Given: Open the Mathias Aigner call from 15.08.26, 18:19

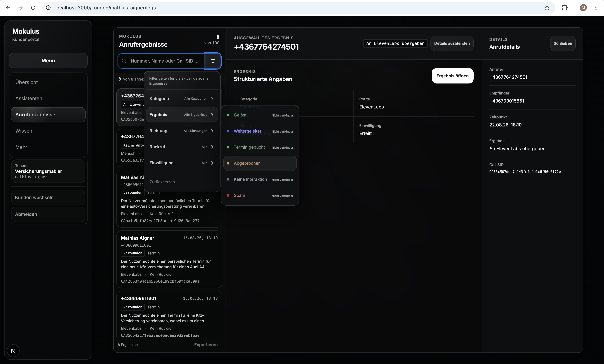Looking at the screenshot, I should coord(169,259).
